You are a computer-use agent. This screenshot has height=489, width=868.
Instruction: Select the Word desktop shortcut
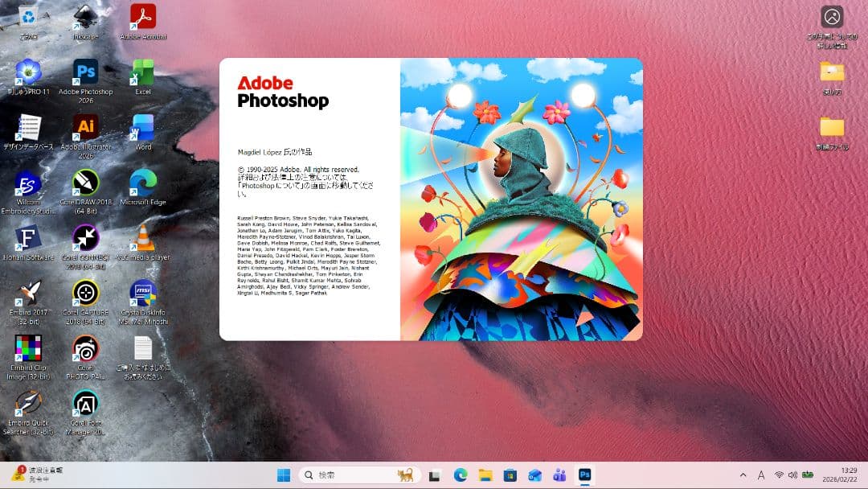(x=143, y=129)
